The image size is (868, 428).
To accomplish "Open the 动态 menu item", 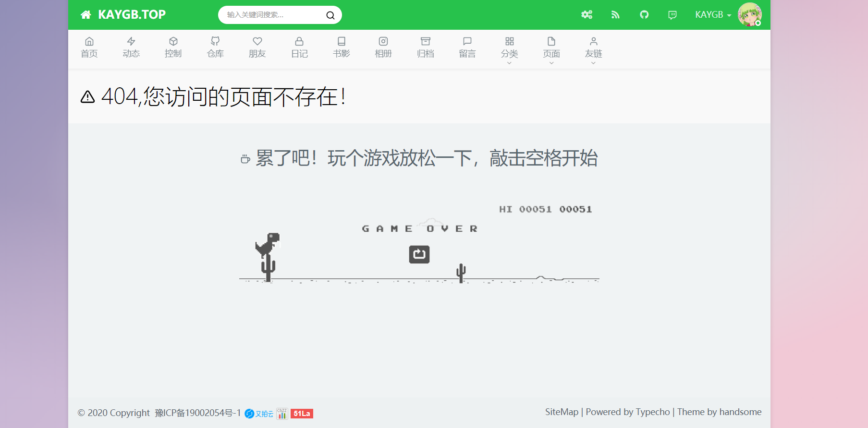I will (131, 48).
